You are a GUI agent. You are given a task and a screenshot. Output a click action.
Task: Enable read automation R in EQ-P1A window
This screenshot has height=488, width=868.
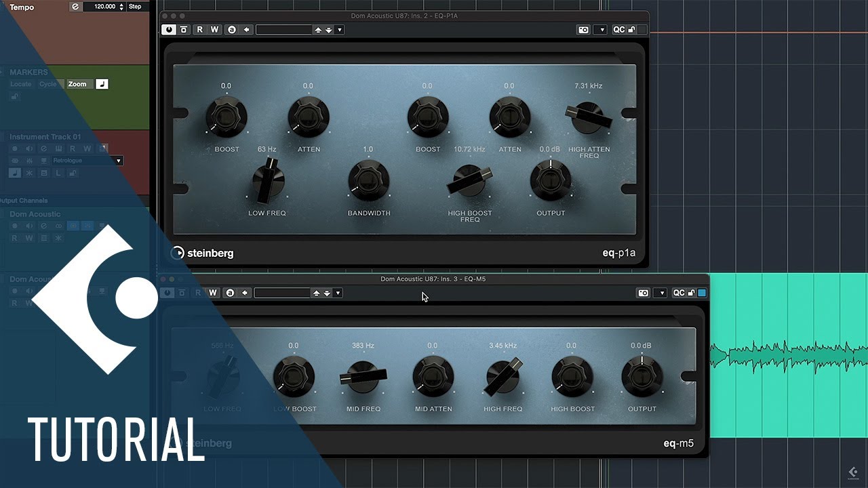[199, 30]
